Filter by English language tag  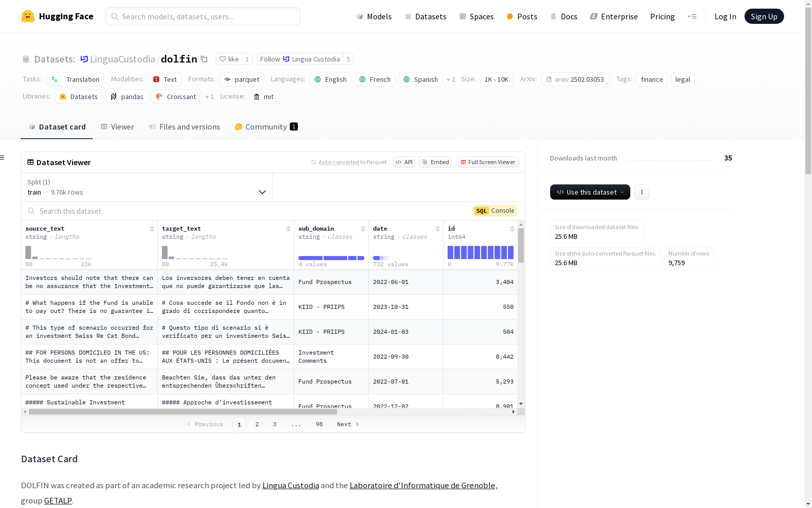330,79
